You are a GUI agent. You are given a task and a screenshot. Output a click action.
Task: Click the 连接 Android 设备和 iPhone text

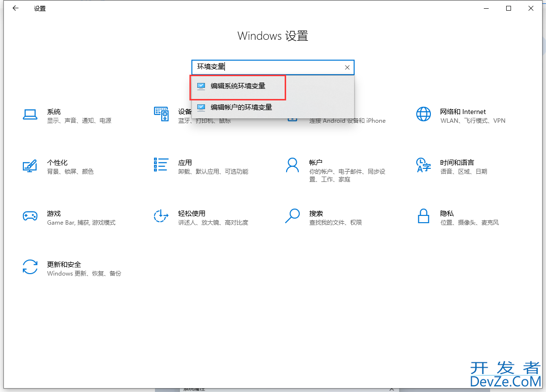coord(347,121)
